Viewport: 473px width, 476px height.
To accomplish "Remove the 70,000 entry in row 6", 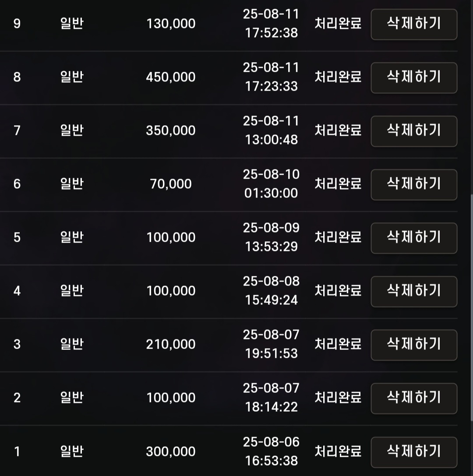I will [414, 184].
